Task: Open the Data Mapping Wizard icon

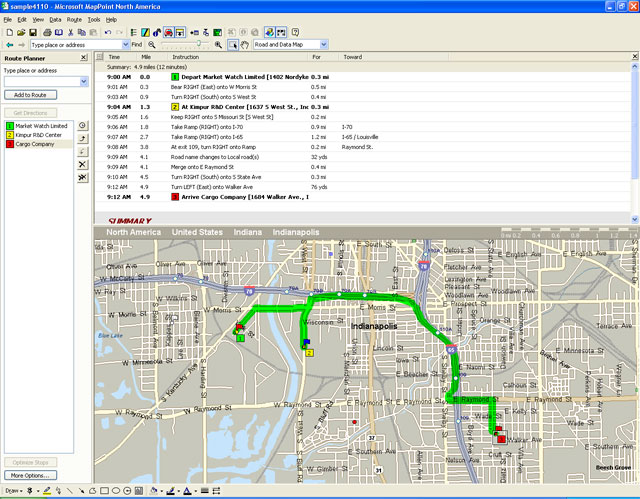Action: pos(145,32)
